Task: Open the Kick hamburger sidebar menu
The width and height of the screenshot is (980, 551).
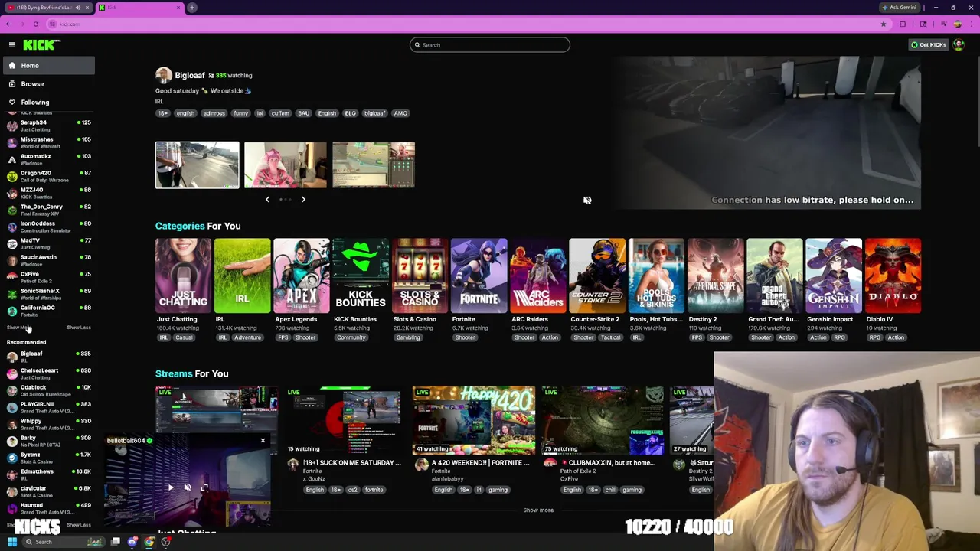Action: coord(11,45)
